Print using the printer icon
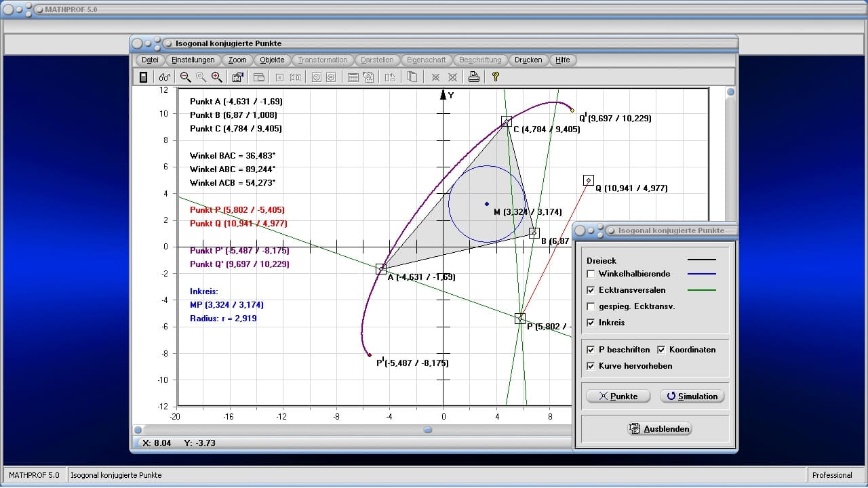The width and height of the screenshot is (868, 488). 474,77
